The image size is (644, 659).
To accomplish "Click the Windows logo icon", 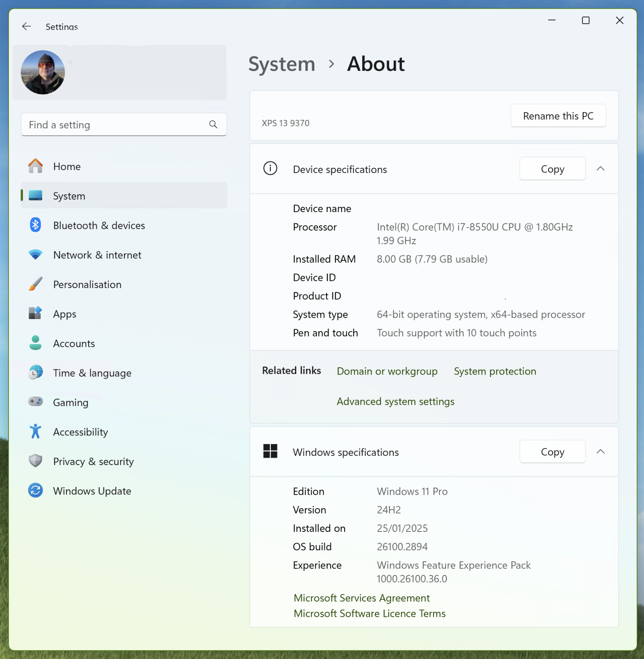I will point(270,451).
